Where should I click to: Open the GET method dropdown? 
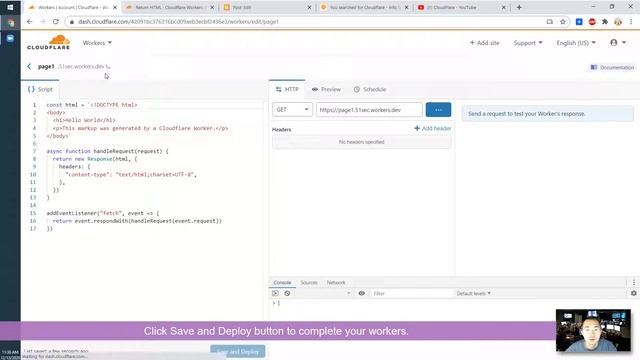[x=292, y=109]
